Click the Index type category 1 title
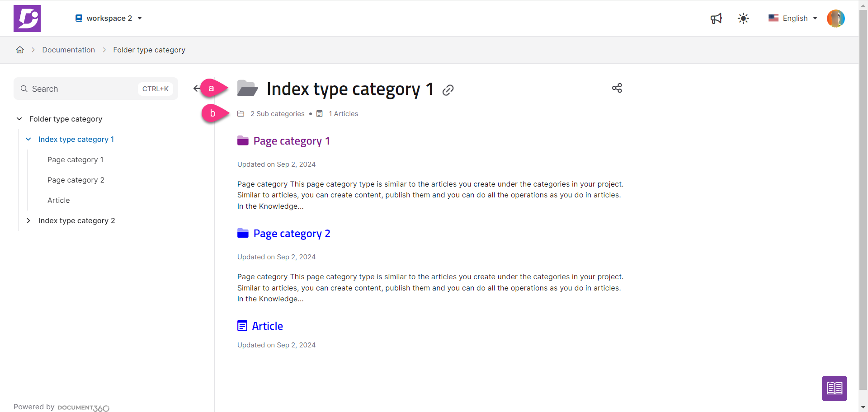 350,89
